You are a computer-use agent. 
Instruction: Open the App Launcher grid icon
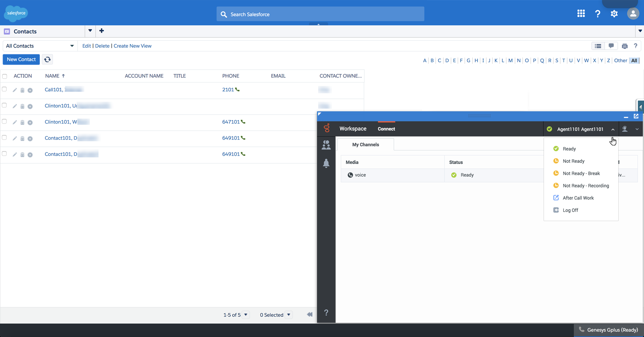pos(581,14)
